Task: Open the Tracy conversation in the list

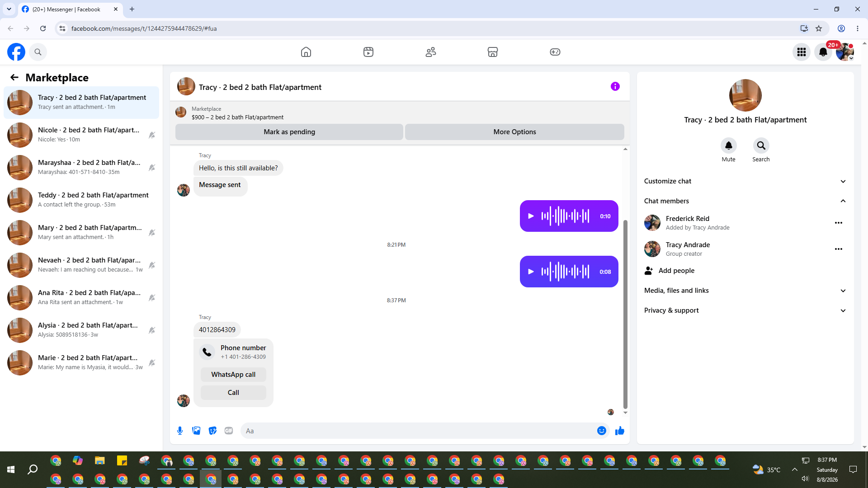Action: 81,103
